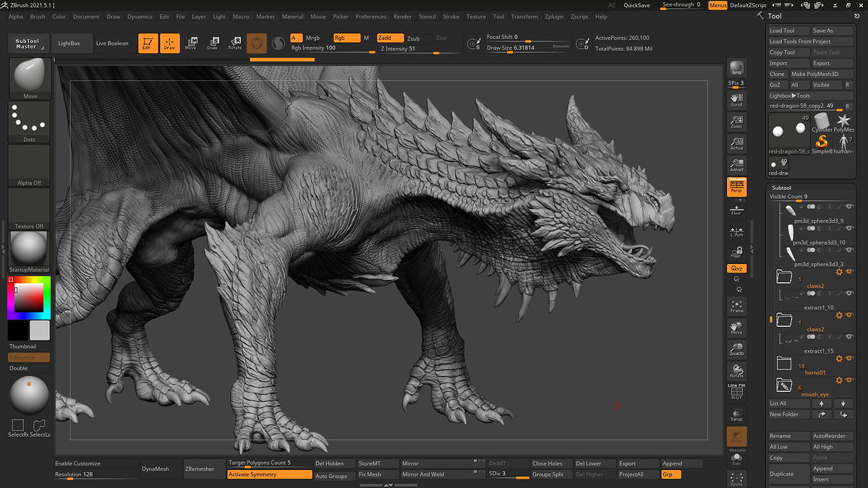The width and height of the screenshot is (868, 488).
Task: Click the Zoom3D icon
Action: 736,349
